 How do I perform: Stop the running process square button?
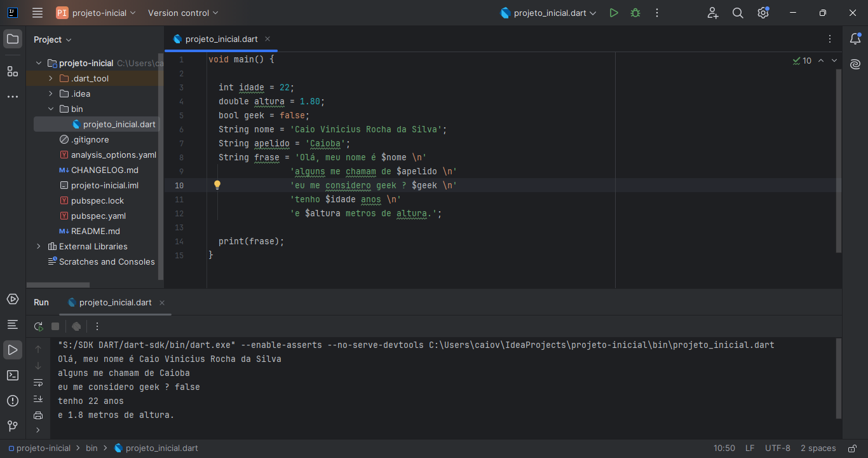click(x=55, y=326)
